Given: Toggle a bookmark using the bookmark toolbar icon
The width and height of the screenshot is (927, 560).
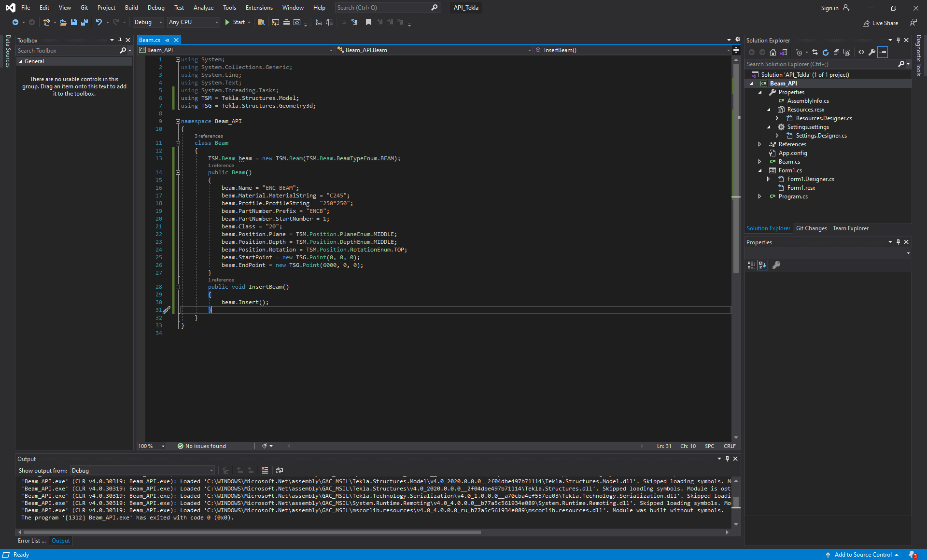Looking at the screenshot, I should click(x=369, y=22).
